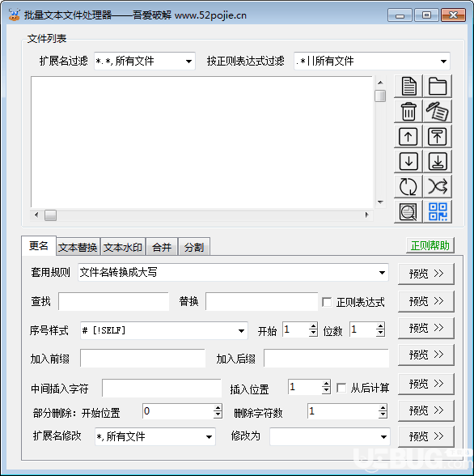Open the 按正则表达式过滤 dropdown
Image resolution: width=474 pixels, height=476 pixels.
pyautogui.click(x=443, y=62)
